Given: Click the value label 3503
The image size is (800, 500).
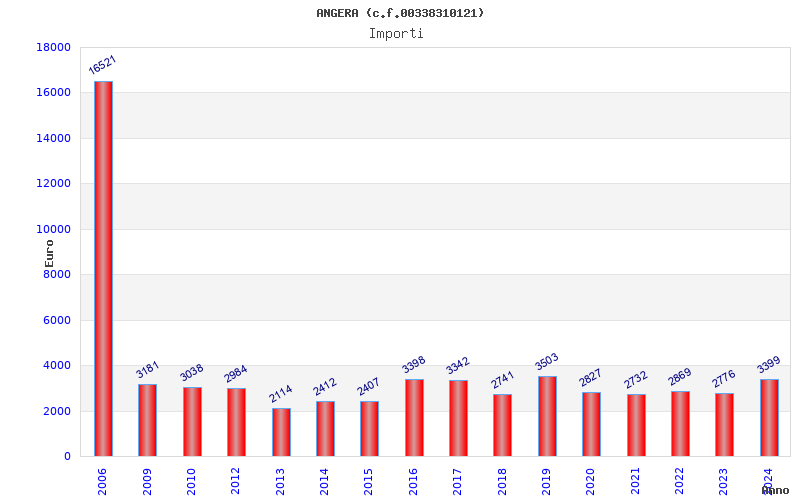Looking at the screenshot, I should [547, 362].
